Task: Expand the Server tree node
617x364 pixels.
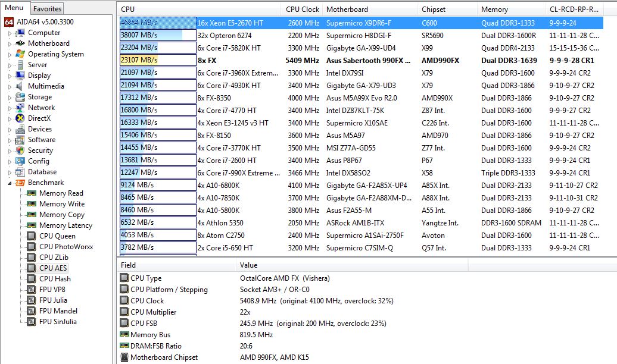Action: coord(10,65)
